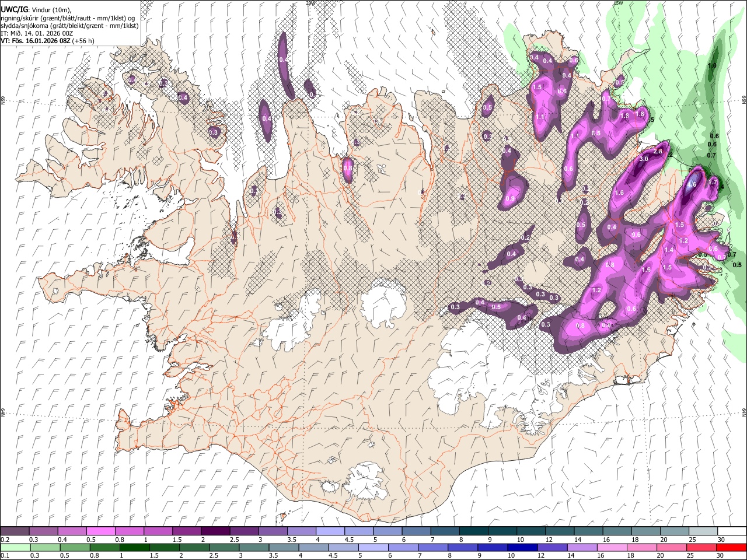Image resolution: width=747 pixels, height=560 pixels.
Task: Click the '0.4' label in the upper legend row
Action: coord(62,540)
